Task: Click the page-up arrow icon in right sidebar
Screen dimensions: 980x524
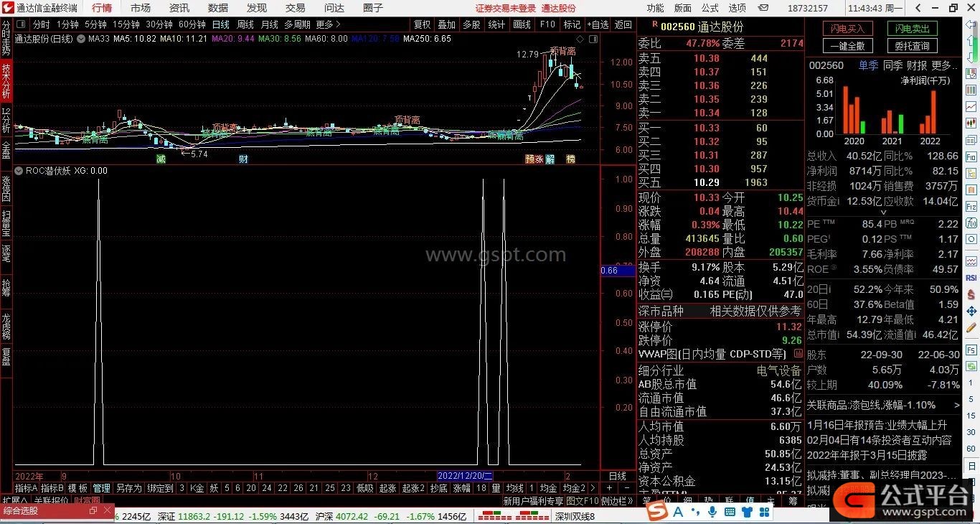Action: point(971,41)
